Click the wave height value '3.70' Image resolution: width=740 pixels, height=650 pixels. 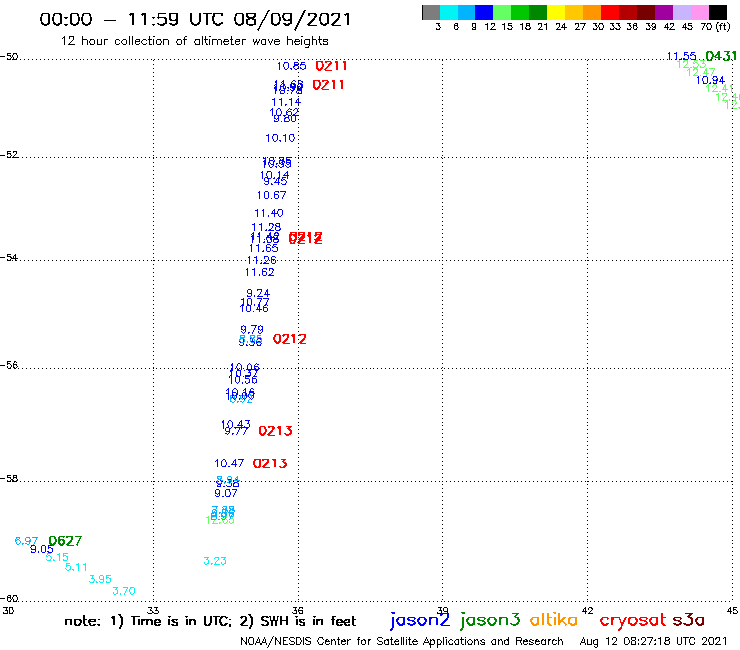(x=124, y=591)
